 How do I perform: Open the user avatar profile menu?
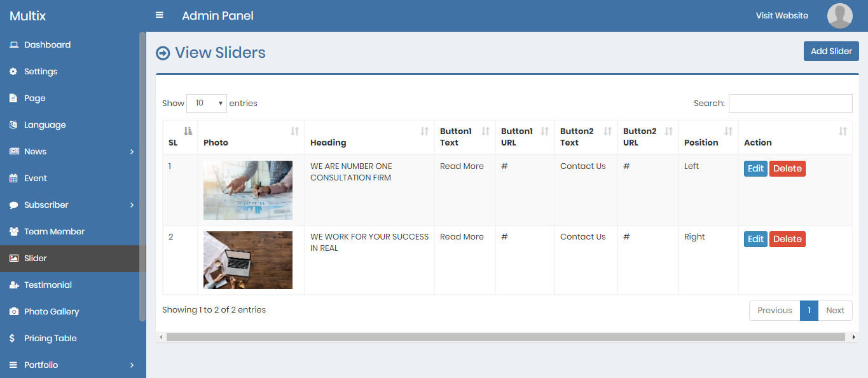point(839,16)
